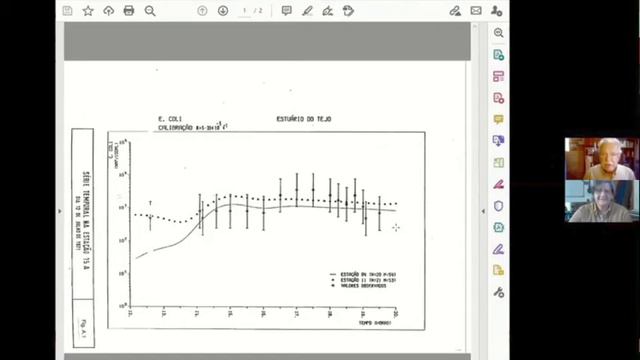Upload the file with the cloud icon

[x=109, y=11]
